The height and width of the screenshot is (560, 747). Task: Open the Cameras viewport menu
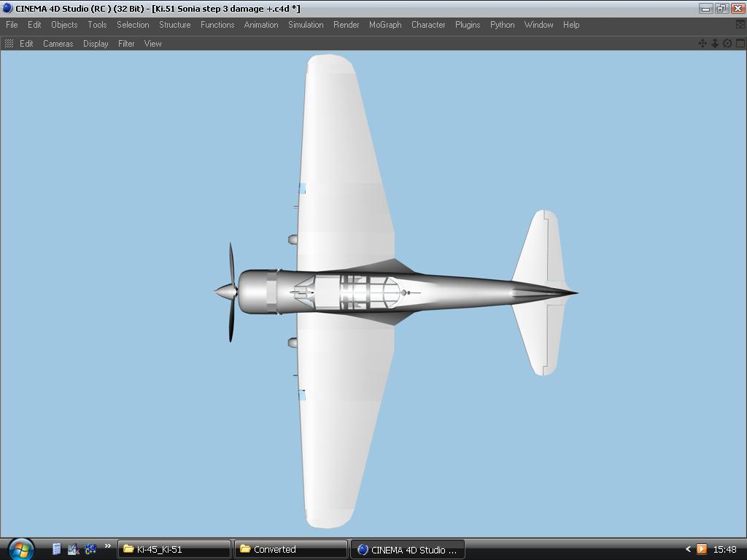click(x=58, y=44)
